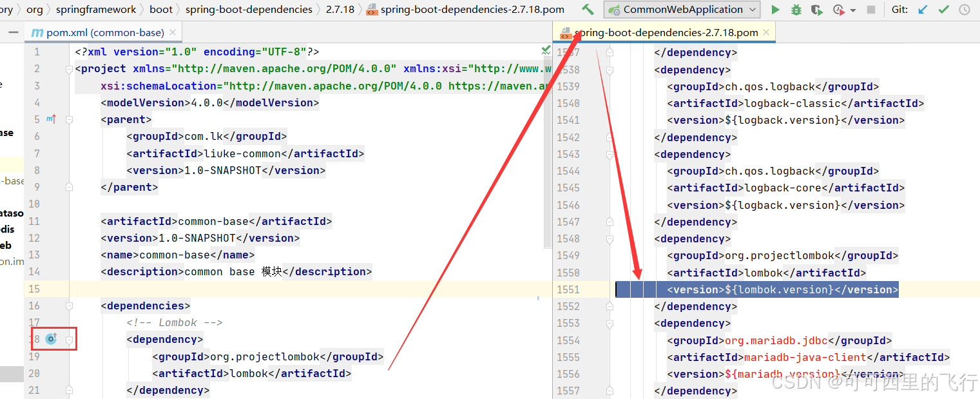Screen dimensions: 980x399
Task: Collapse logback-classic dependency fold at line 1538
Action: pos(610,70)
